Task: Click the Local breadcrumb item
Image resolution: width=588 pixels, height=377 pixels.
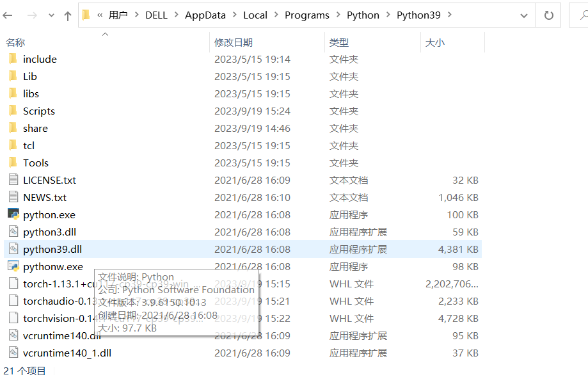Action: [255, 15]
